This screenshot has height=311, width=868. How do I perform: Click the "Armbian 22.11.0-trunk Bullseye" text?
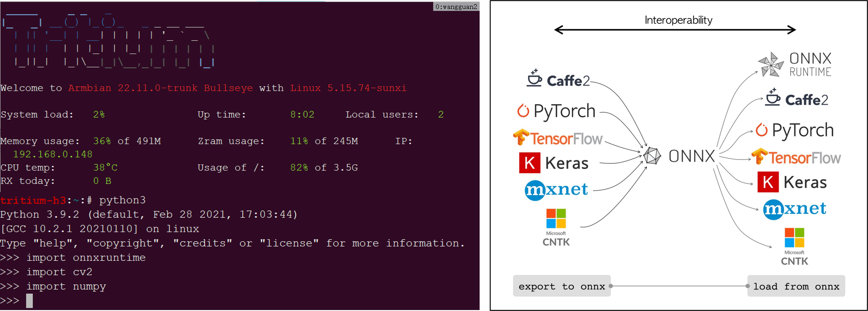click(161, 88)
